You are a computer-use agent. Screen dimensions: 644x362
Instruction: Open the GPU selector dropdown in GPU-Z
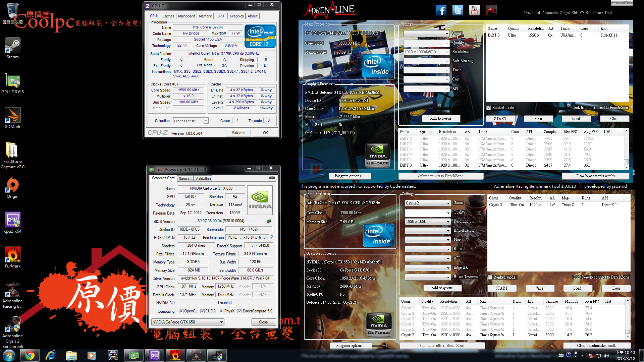tap(187, 322)
